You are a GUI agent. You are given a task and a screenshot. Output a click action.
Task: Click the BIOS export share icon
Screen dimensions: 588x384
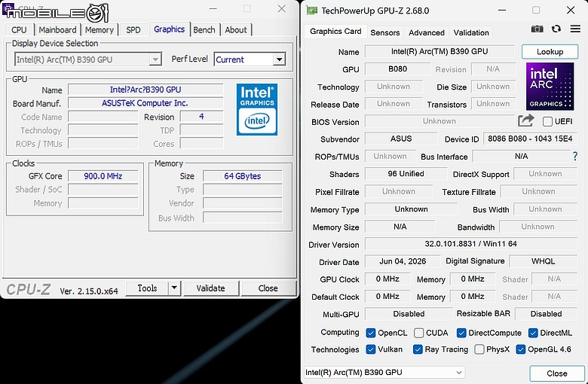tap(525, 120)
